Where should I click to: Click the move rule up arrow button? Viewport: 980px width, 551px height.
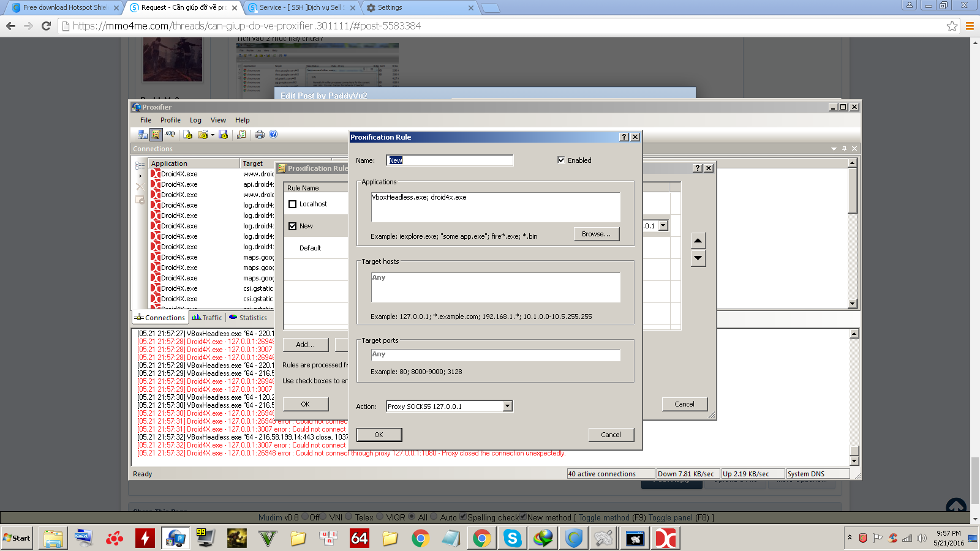(x=698, y=240)
